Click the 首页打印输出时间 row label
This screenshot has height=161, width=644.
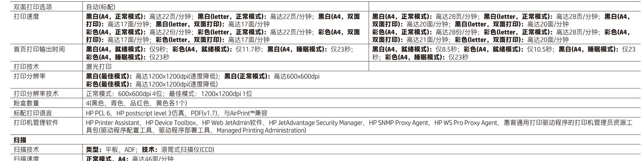click(39, 49)
